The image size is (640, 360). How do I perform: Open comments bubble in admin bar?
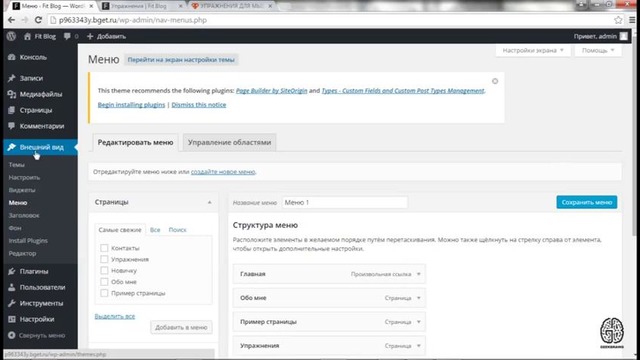(x=67, y=36)
